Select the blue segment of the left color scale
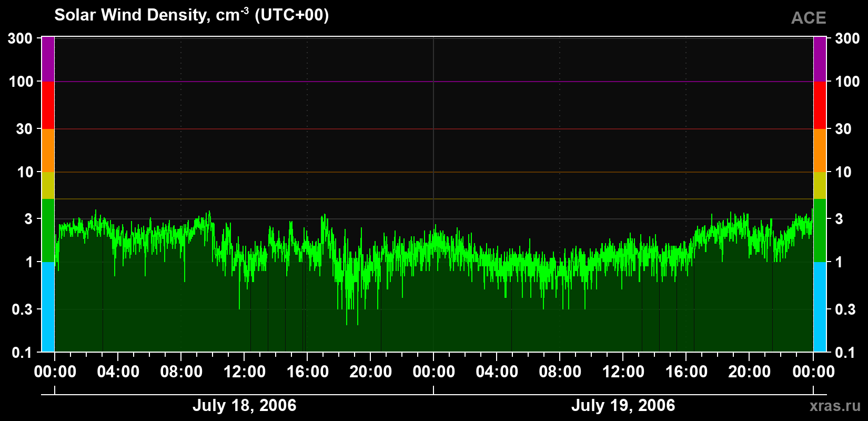This screenshot has width=868, height=421. (x=48, y=307)
